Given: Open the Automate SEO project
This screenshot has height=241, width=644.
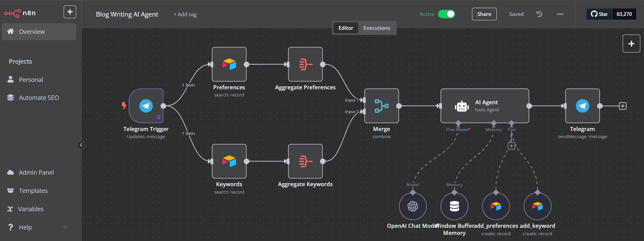Looking at the screenshot, I should click(x=39, y=97).
